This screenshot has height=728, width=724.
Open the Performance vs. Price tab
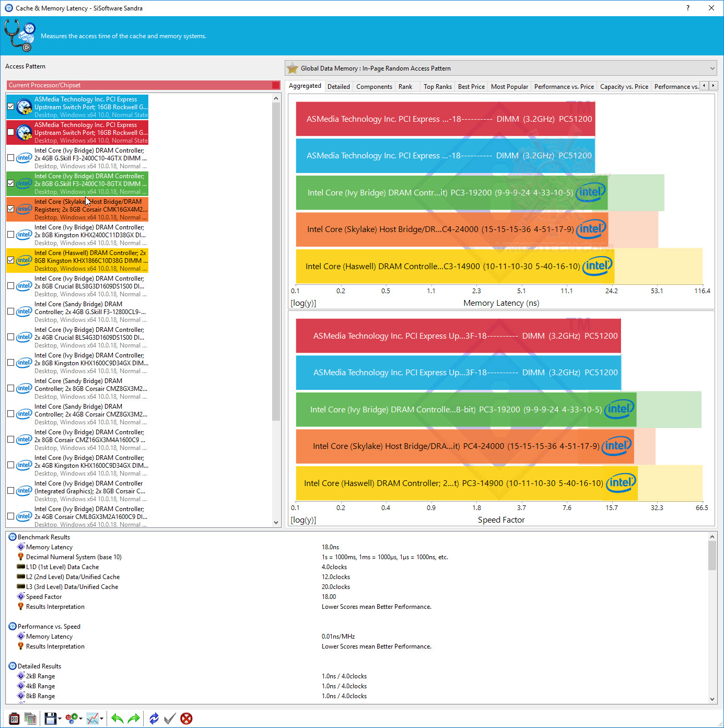(x=564, y=87)
